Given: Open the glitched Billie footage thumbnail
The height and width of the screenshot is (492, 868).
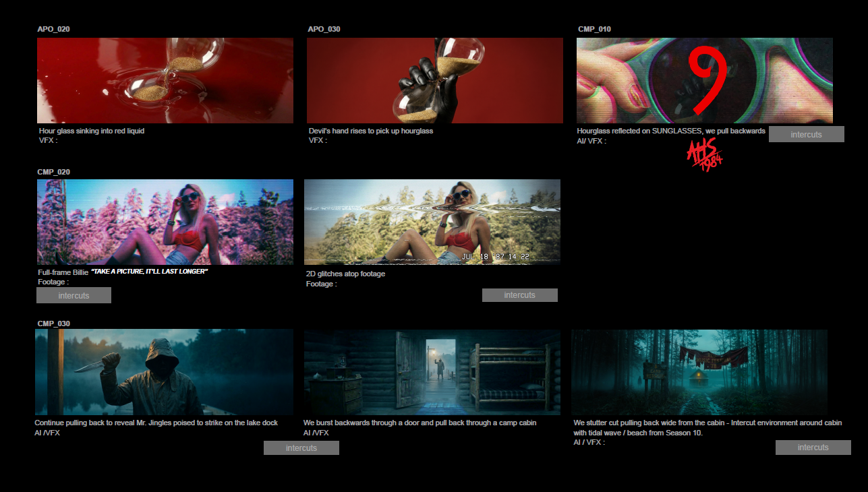Looking at the screenshot, I should pos(432,222).
